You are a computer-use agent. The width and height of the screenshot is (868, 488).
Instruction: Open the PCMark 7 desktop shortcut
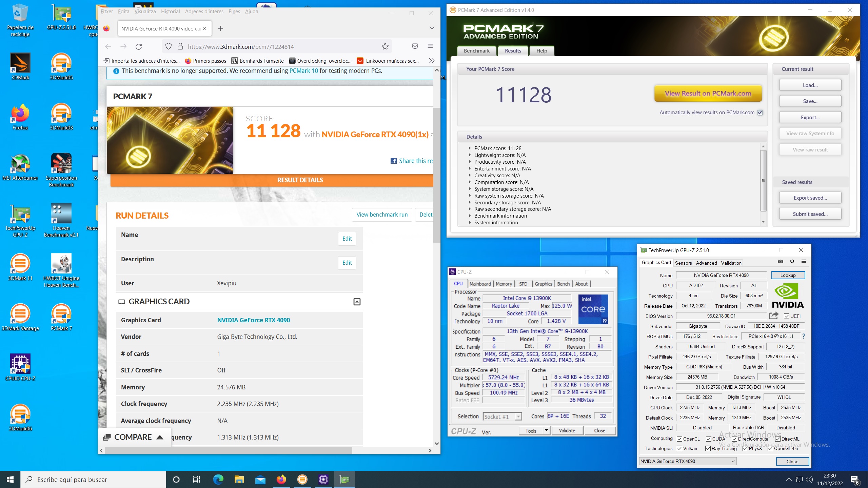61,318
